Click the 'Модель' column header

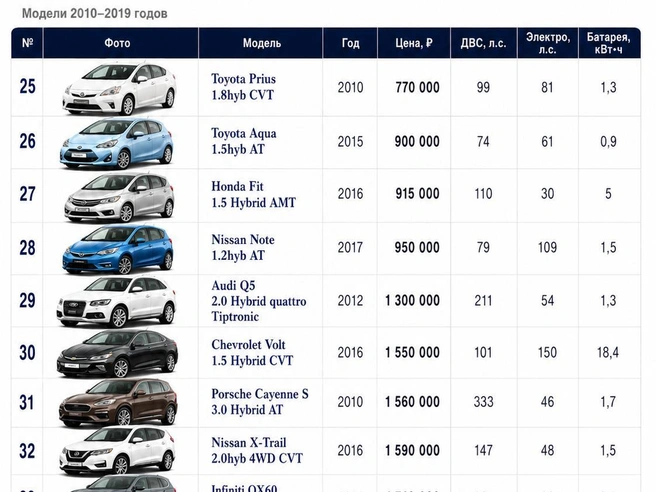click(261, 43)
